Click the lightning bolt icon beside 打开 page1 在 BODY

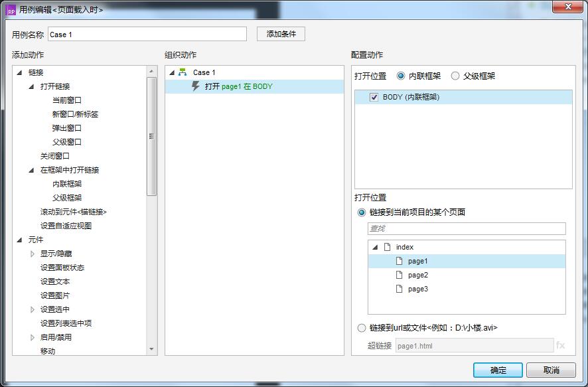[x=195, y=86]
